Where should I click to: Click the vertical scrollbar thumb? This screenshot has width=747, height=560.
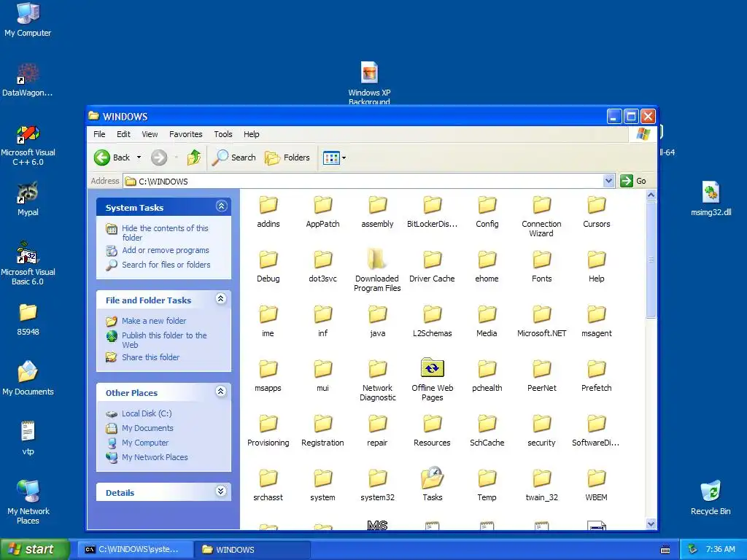651,260
